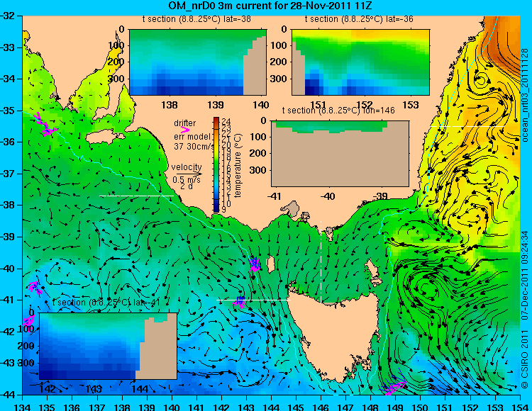
Task: Open the temperature section inset for lon=146
Action: point(340,154)
